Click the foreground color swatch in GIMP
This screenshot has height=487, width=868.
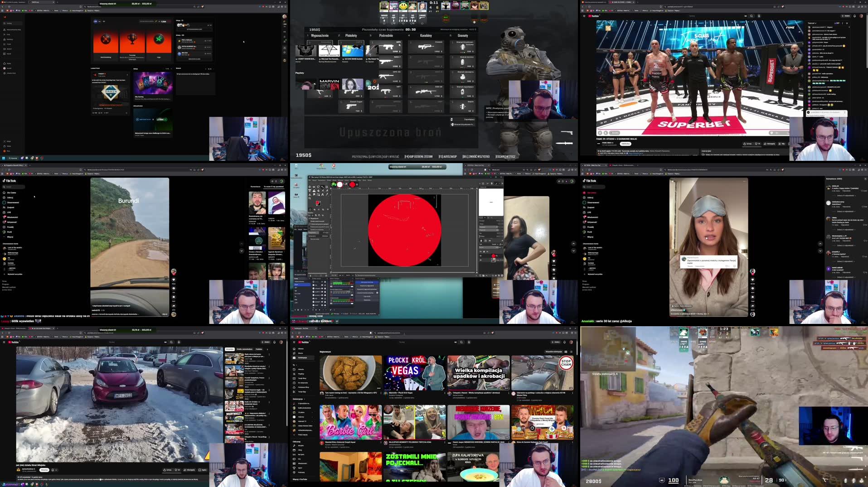coord(317,202)
